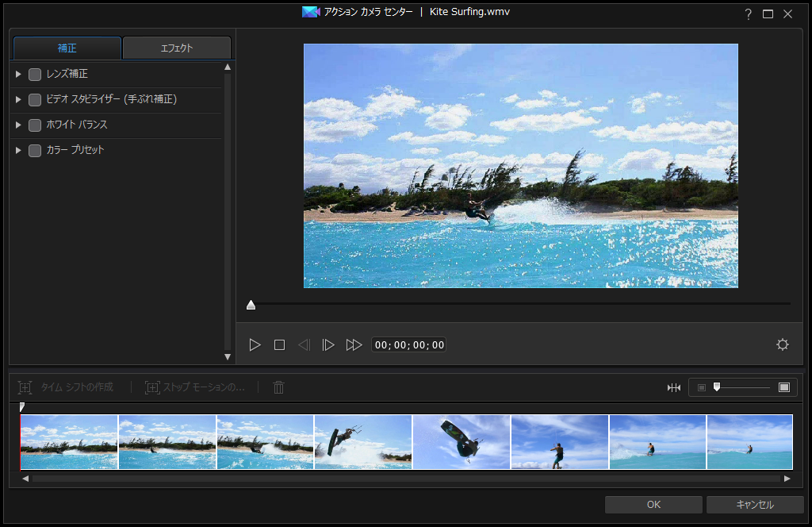This screenshot has width=812, height=527.
Task: Click the fit timeline width icon
Action: point(674,387)
